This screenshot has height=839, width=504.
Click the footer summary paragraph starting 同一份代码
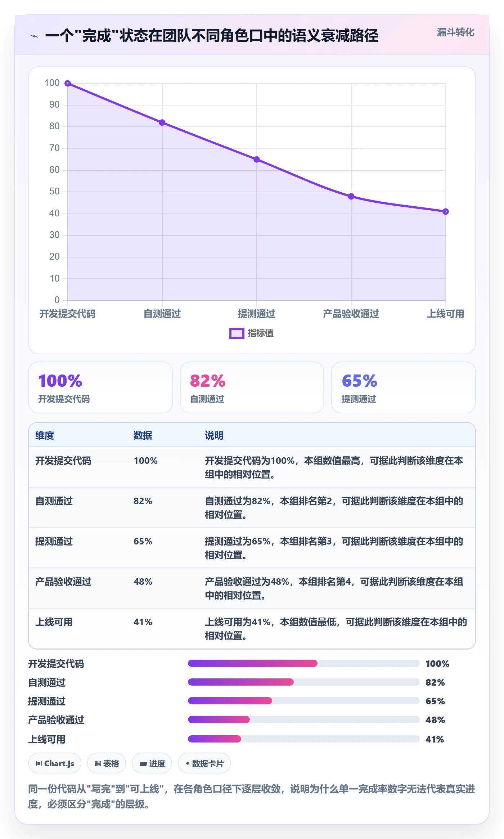pyautogui.click(x=252, y=796)
